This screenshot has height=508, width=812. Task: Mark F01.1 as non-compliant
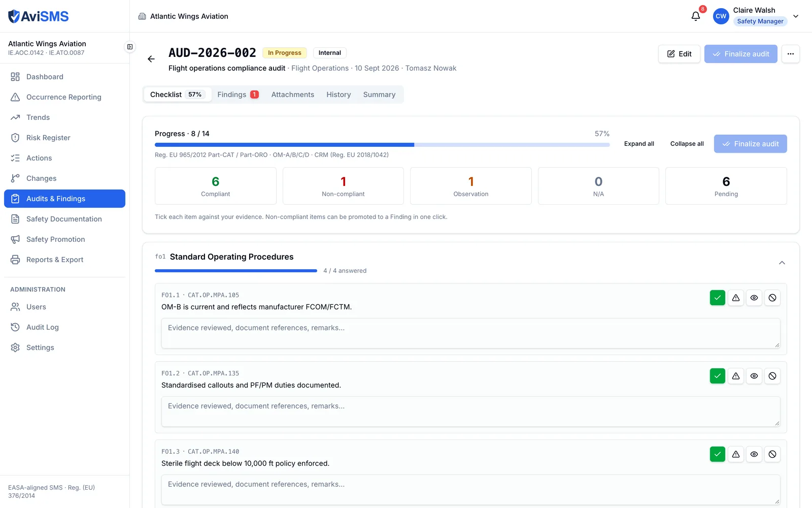(x=736, y=298)
